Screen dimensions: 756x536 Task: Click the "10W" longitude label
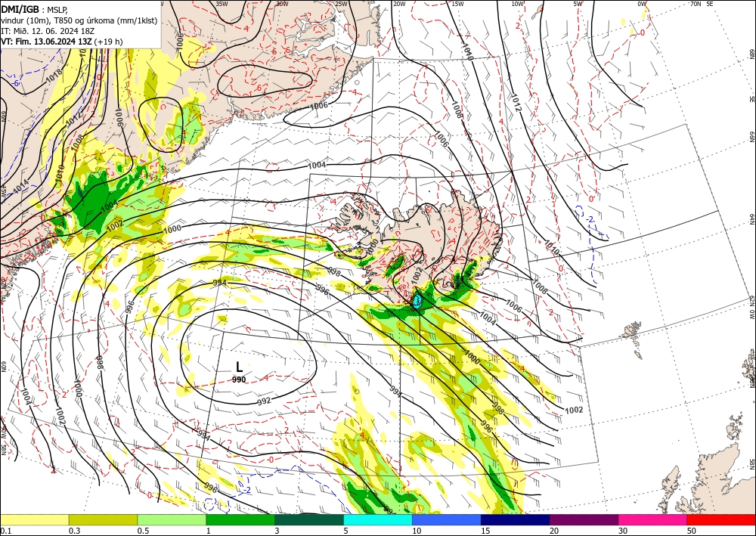point(517,4)
